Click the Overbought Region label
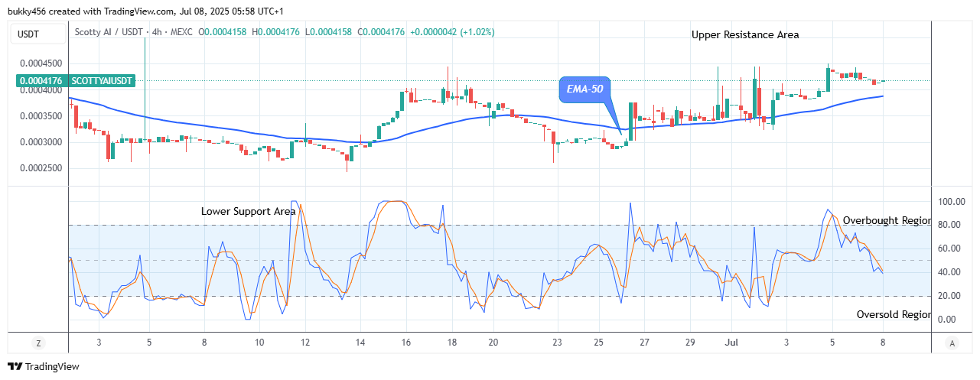Image resolution: width=980 pixels, height=380 pixels. [887, 221]
